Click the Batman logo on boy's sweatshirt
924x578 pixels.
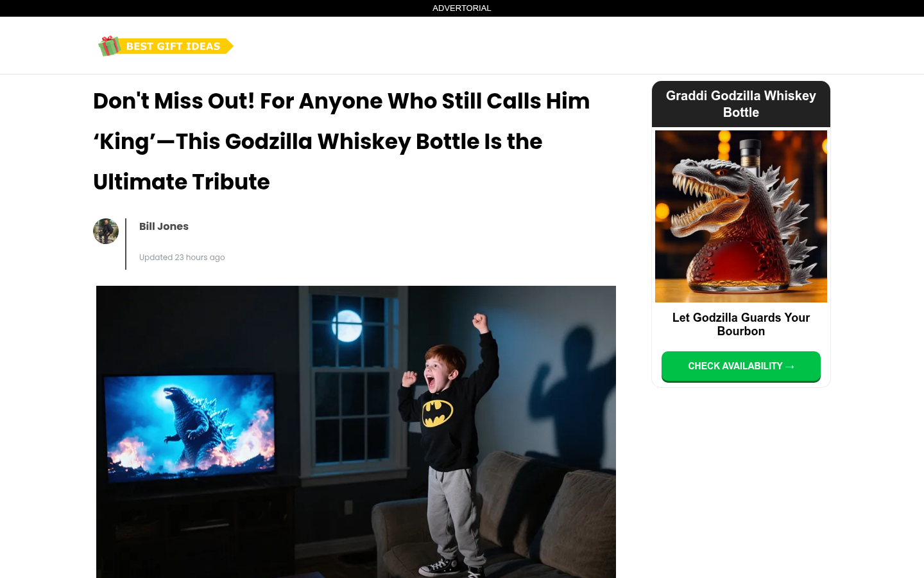click(438, 413)
